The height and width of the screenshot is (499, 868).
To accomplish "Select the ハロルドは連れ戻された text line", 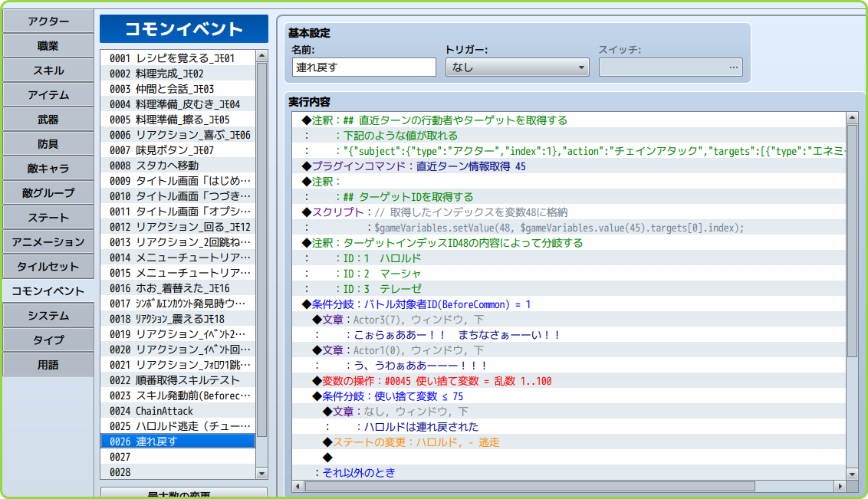I will click(x=568, y=426).
